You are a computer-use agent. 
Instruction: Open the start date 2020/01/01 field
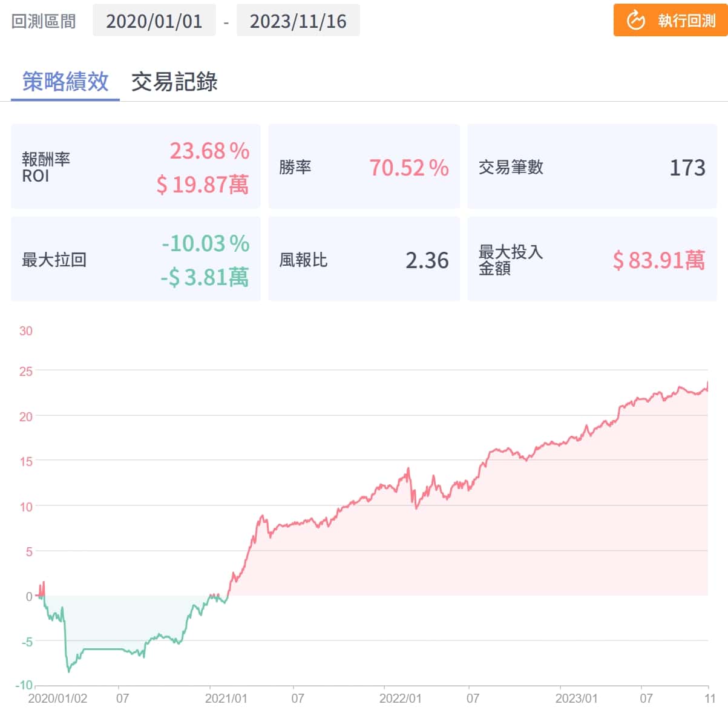[x=154, y=21]
